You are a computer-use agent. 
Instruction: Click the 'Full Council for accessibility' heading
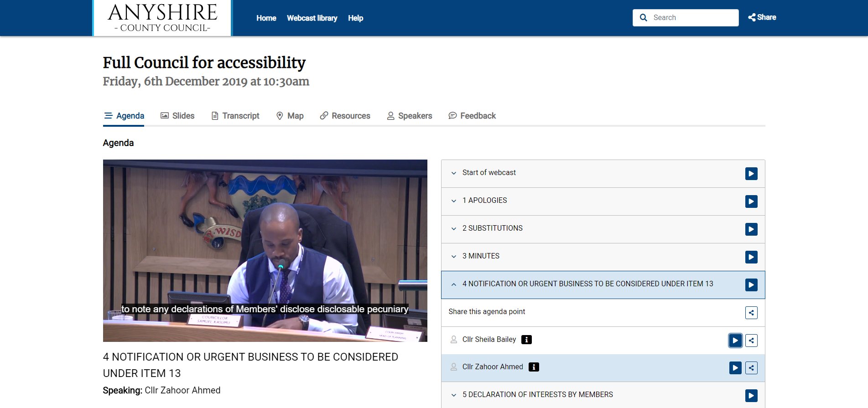(204, 62)
